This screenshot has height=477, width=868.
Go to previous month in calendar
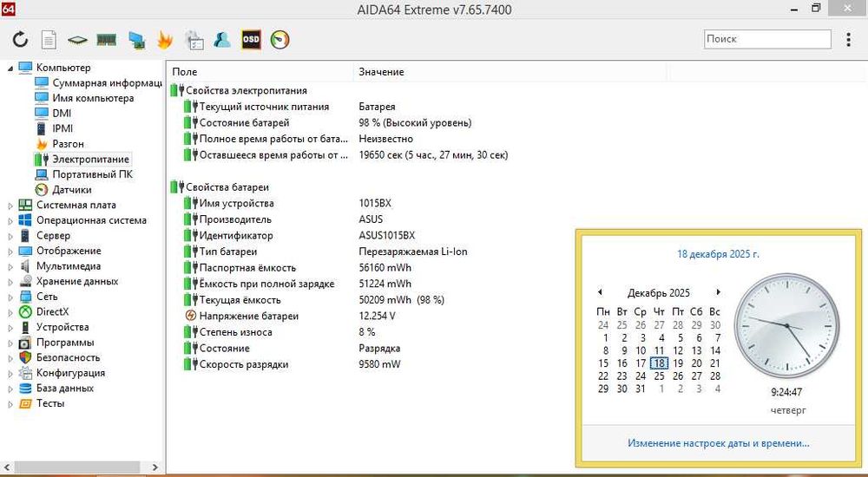tap(600, 292)
